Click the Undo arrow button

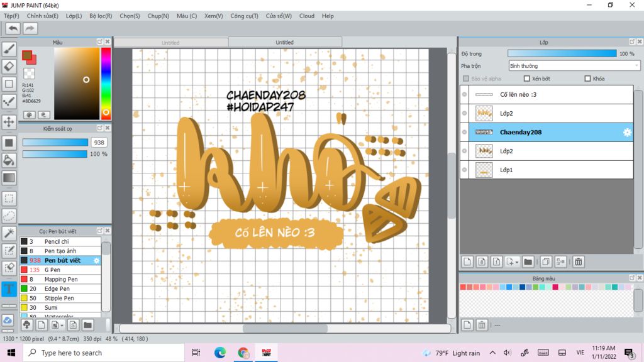click(x=13, y=28)
